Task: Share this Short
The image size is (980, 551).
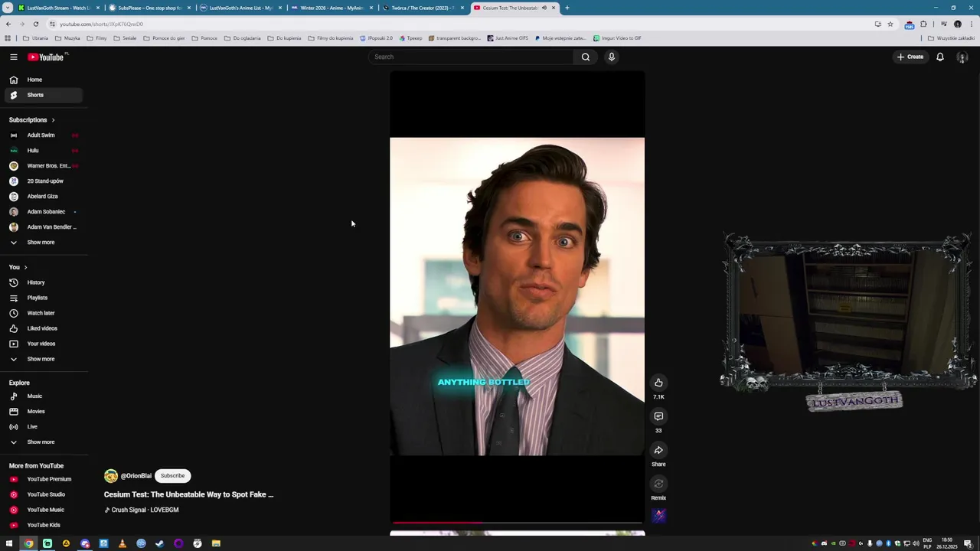Action: pyautogui.click(x=658, y=450)
